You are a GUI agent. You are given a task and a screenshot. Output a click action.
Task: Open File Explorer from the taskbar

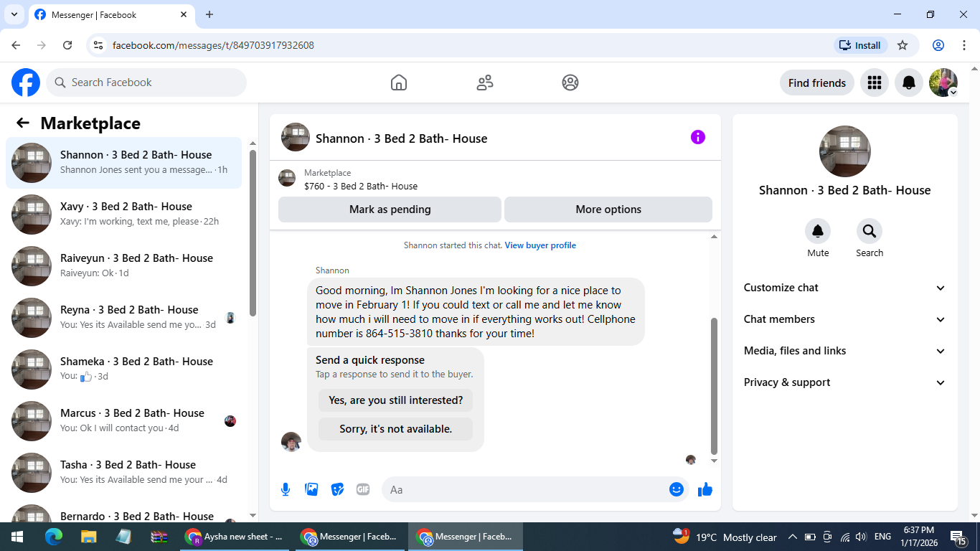coord(88,537)
